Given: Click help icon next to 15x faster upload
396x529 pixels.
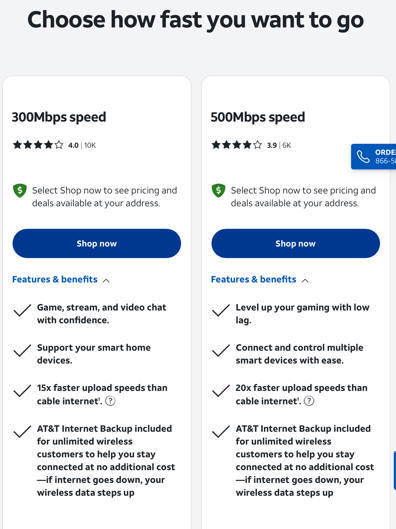Looking at the screenshot, I should pos(110,401).
